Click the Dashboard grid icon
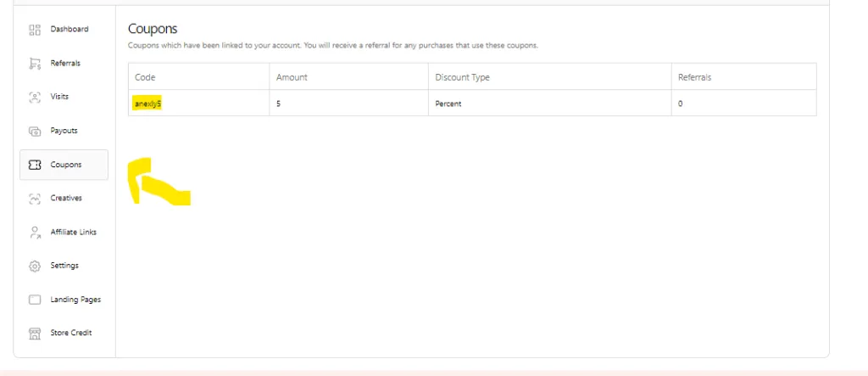This screenshot has height=376, width=868. click(35, 30)
